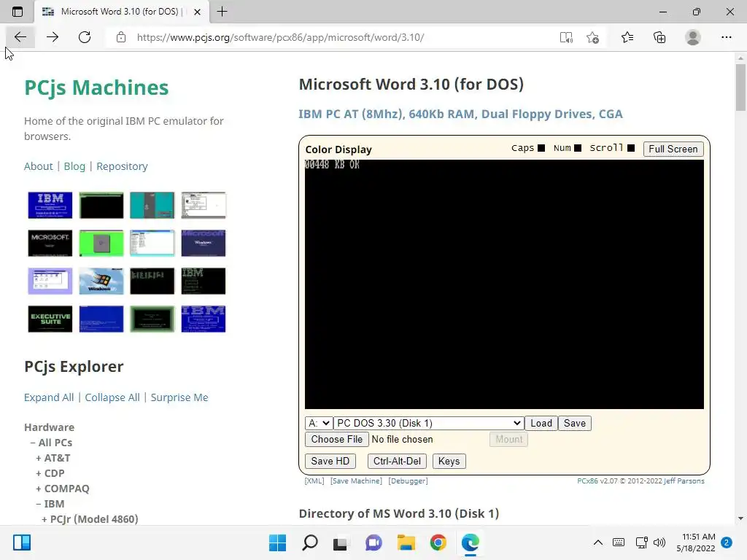Open the Windows Start menu
Image resolution: width=747 pixels, height=560 pixels.
pyautogui.click(x=277, y=542)
